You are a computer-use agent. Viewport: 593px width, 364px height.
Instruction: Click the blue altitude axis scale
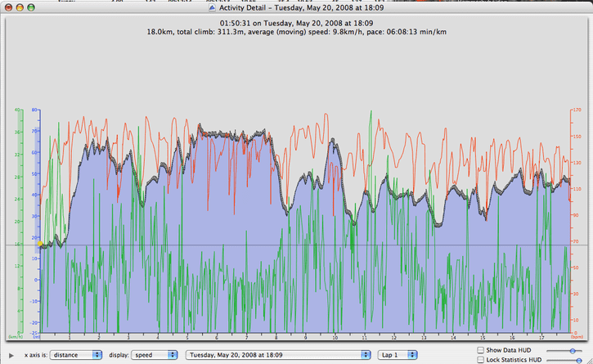tap(36, 222)
